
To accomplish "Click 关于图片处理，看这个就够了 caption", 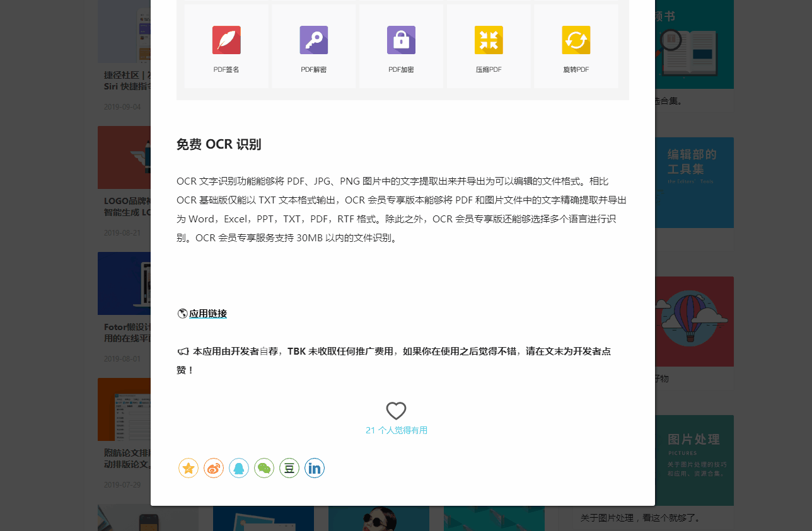I will pyautogui.click(x=641, y=518).
